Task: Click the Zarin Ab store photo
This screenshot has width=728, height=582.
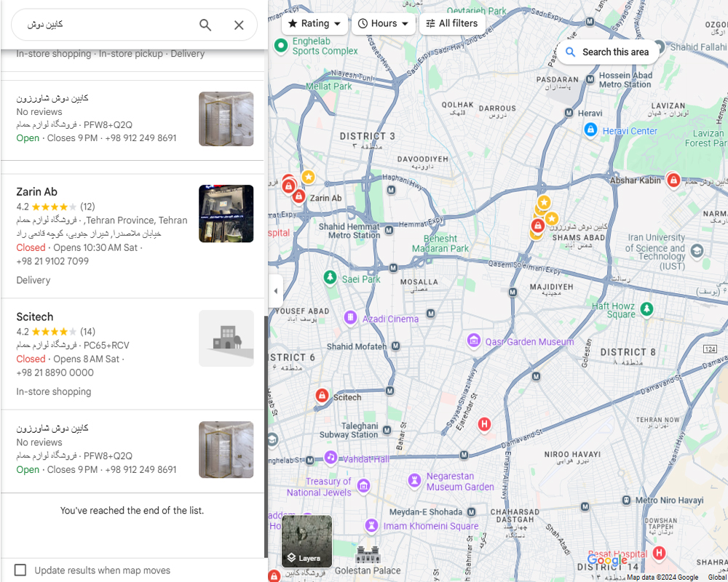Action: pos(226,213)
